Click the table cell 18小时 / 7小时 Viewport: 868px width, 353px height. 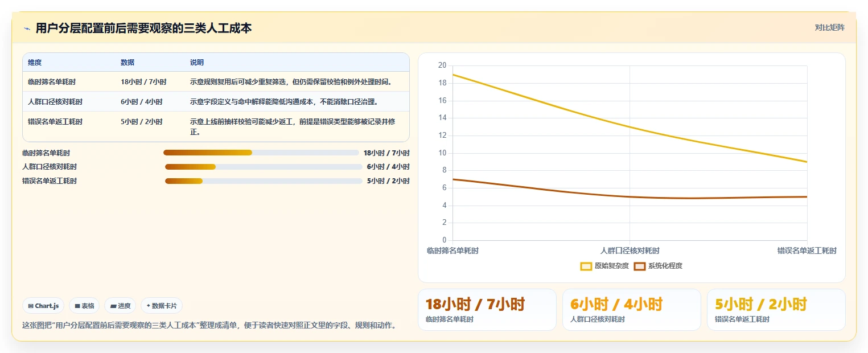click(x=143, y=82)
